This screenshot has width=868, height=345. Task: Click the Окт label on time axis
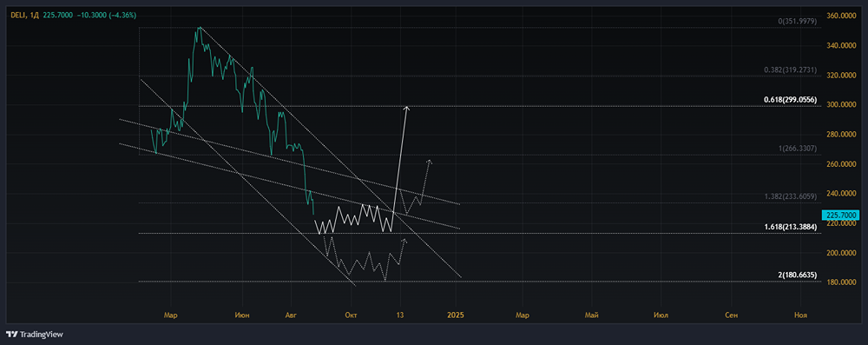click(351, 315)
